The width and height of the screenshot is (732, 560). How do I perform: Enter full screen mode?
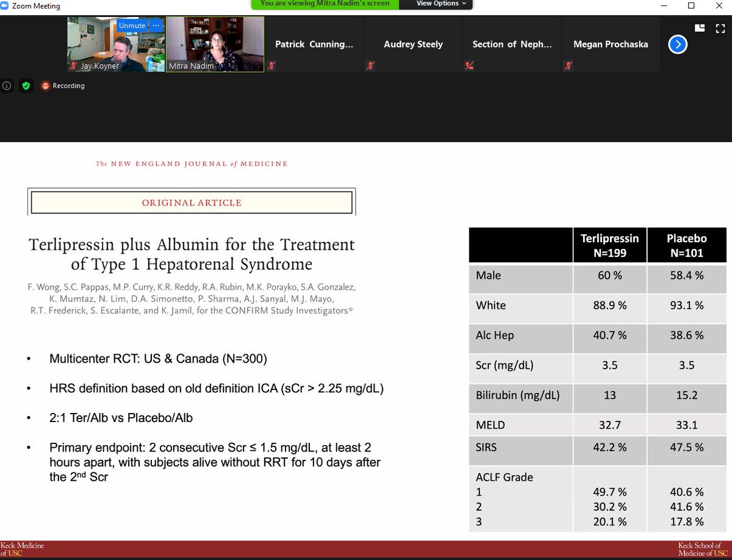coord(720,28)
